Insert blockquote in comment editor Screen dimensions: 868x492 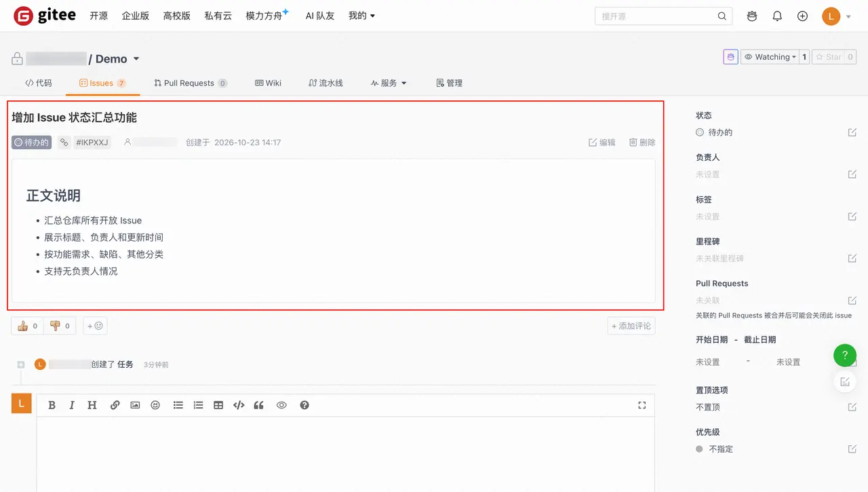click(x=258, y=405)
